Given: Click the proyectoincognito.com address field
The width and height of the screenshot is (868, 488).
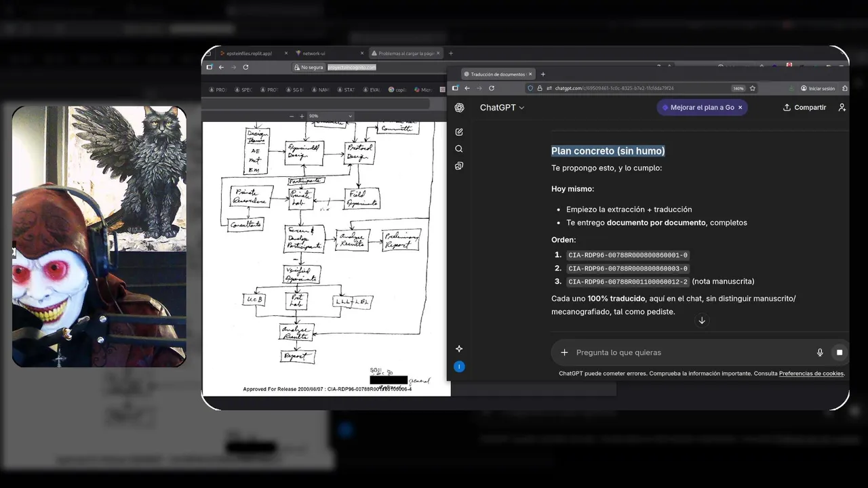Looking at the screenshot, I should tap(351, 67).
